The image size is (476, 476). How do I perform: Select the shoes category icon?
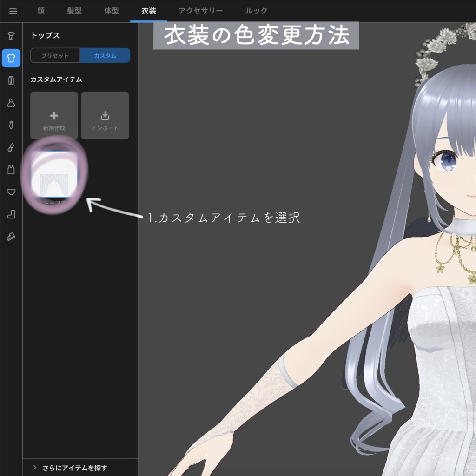click(11, 237)
